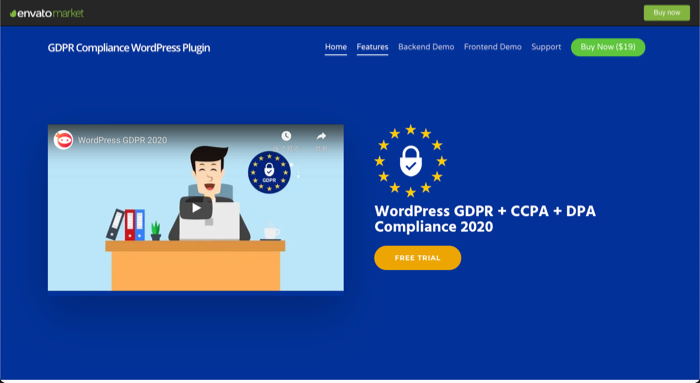
Task: Click the FREE TRIAL button
Action: (x=417, y=258)
